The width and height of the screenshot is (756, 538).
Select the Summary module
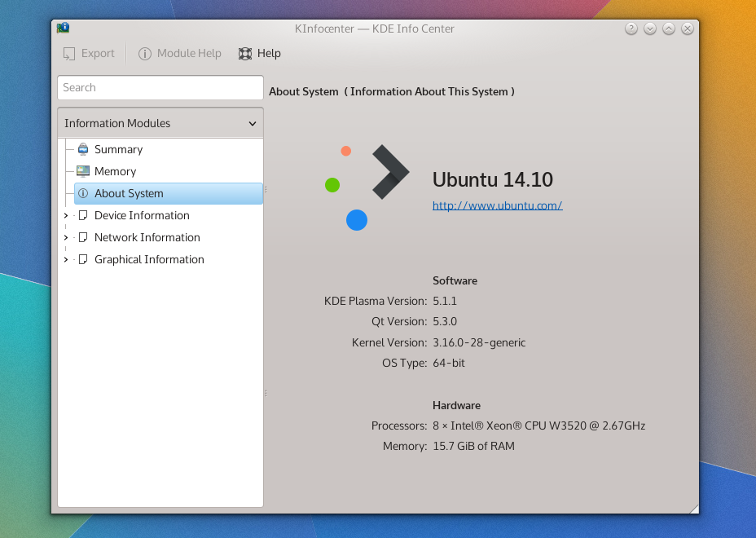click(x=118, y=149)
